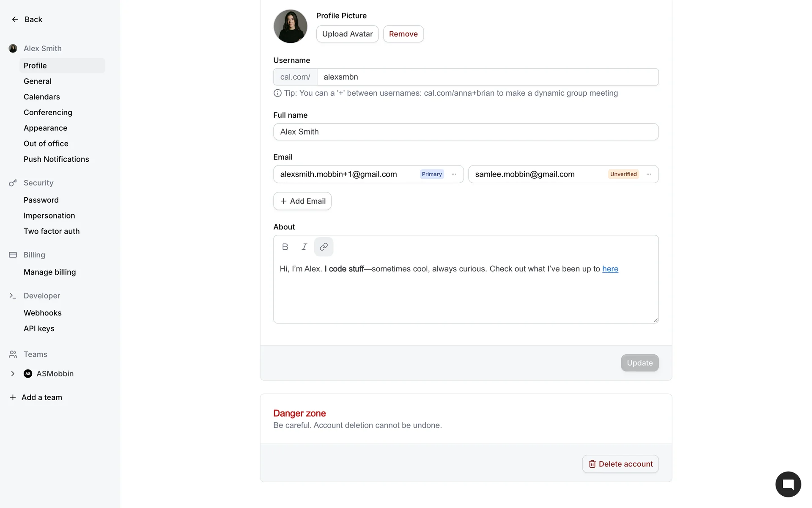
Task: Open options menu for primary email
Action: coord(454,174)
